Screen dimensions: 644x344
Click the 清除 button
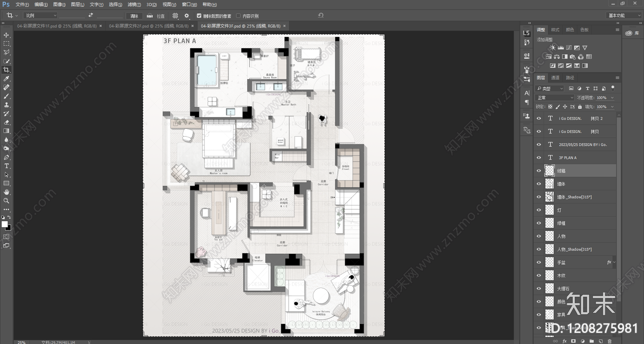click(134, 16)
